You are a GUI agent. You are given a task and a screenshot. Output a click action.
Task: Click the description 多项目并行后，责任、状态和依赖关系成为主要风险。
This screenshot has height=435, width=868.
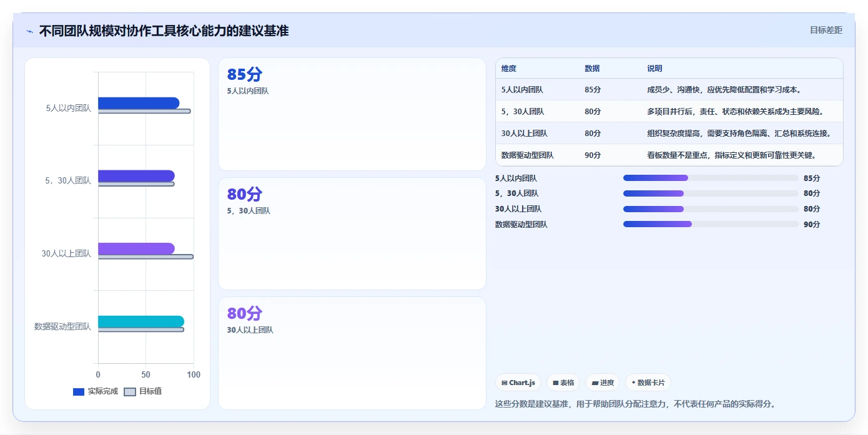(x=736, y=112)
